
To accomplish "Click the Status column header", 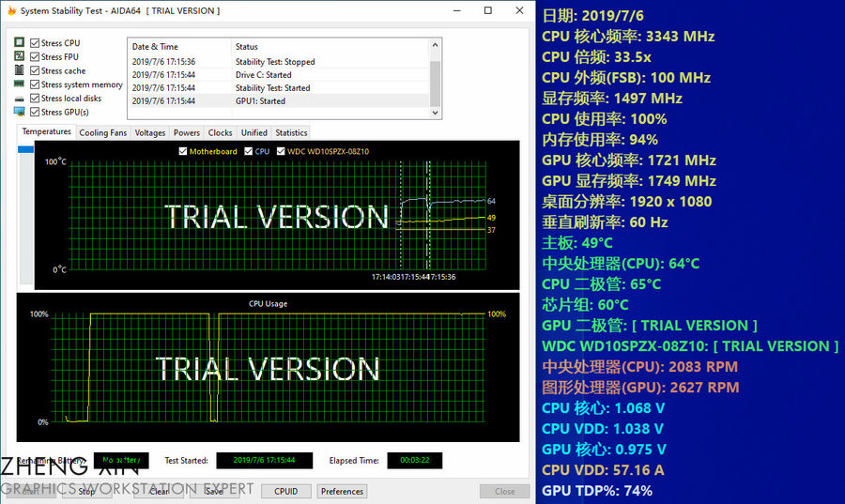I will [x=330, y=47].
